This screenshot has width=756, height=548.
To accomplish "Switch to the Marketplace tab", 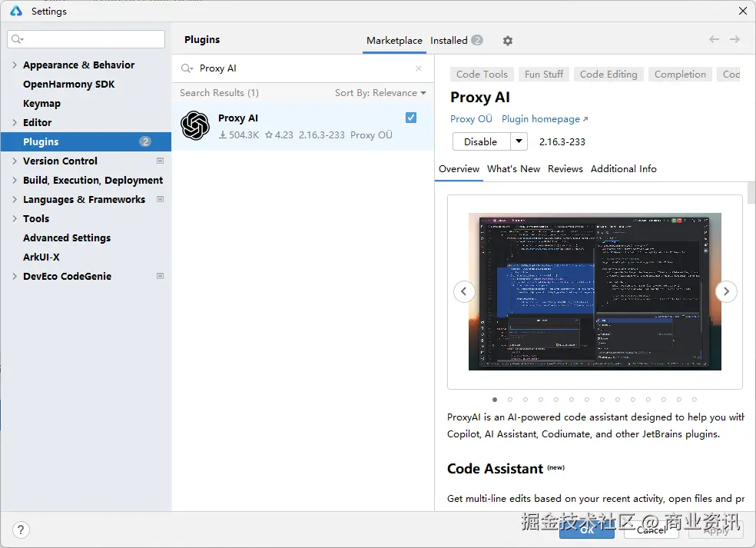I will 394,41.
